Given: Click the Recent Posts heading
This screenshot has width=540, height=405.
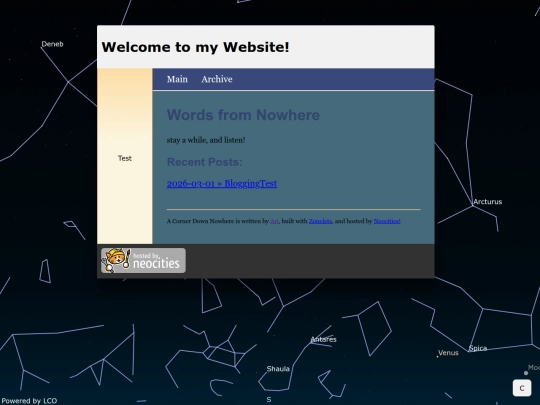Looking at the screenshot, I should click(x=205, y=162).
